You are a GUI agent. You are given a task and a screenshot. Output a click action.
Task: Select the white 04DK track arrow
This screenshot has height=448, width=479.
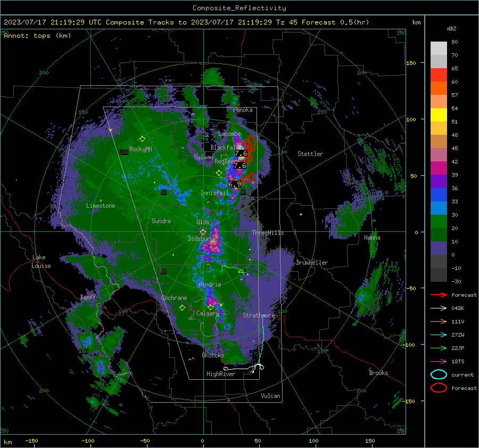439,308
